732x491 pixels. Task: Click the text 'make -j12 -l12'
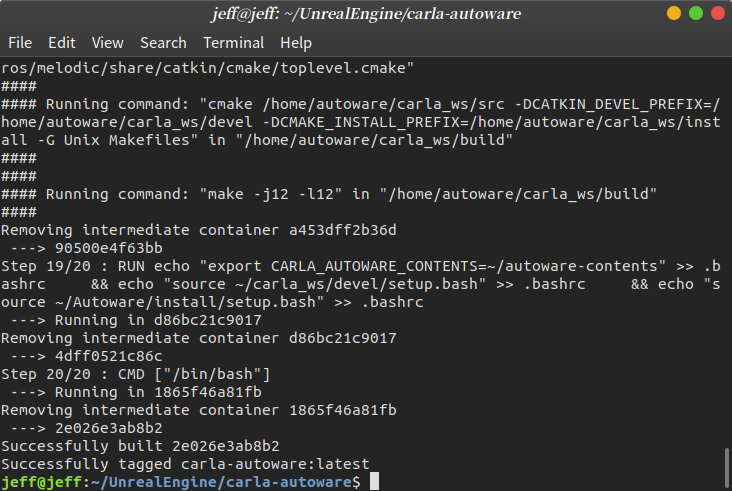point(270,194)
